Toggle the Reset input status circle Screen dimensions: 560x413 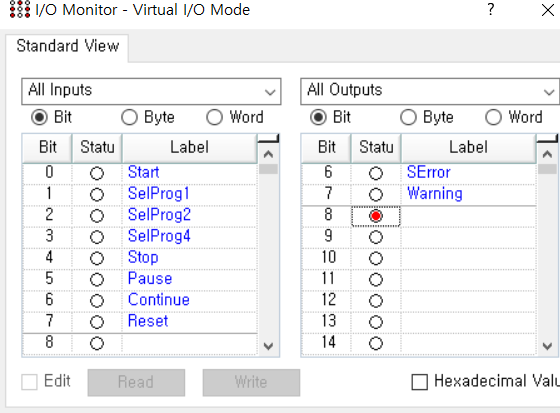(x=97, y=322)
